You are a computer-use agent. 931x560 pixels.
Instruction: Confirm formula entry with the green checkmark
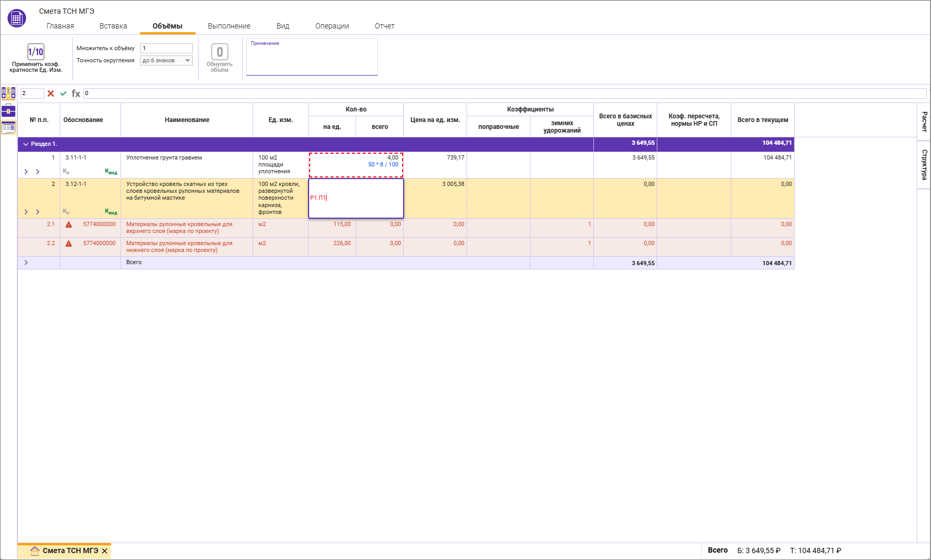coord(63,94)
